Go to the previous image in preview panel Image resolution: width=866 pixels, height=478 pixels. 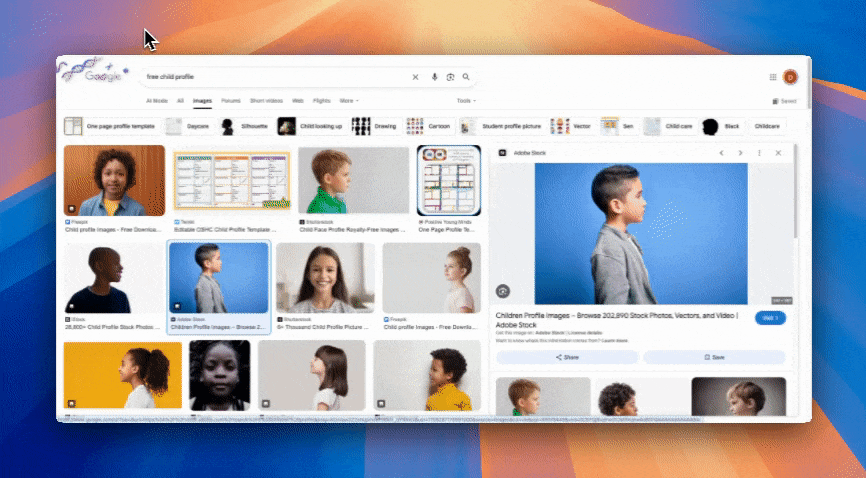click(721, 153)
